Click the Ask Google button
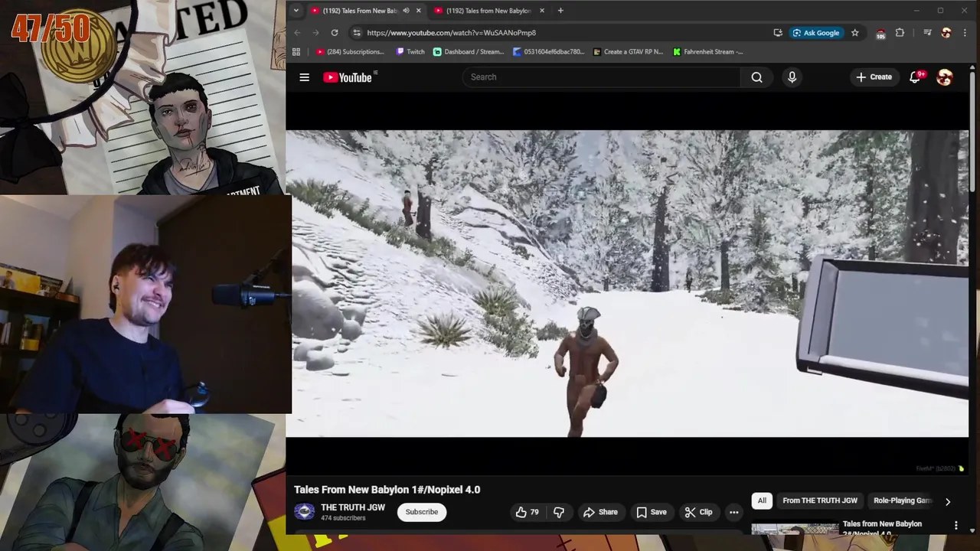The image size is (980, 551). coord(816,33)
